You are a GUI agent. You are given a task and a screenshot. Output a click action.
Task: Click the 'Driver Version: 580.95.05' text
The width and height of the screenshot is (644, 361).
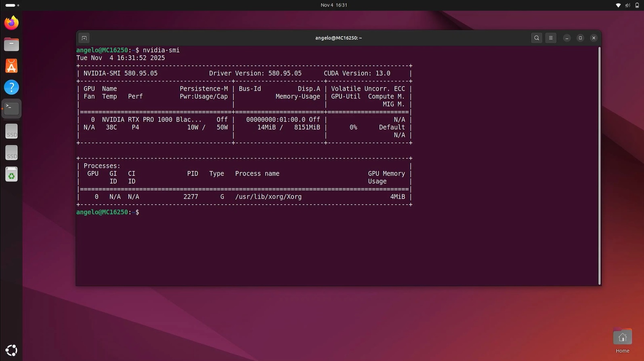click(x=255, y=73)
